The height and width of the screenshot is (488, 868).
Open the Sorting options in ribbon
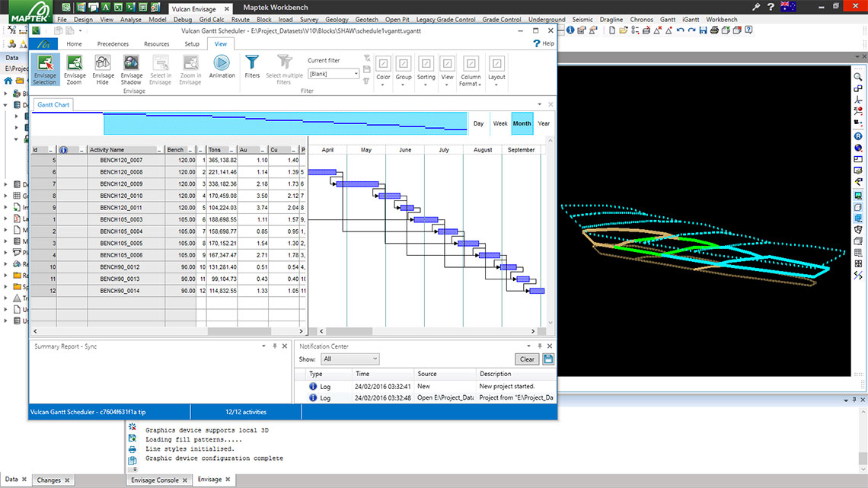pyautogui.click(x=426, y=71)
